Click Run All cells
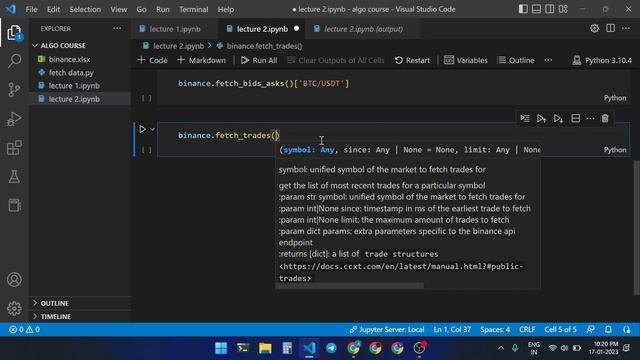Viewport: 640px width, 360px height. pyautogui.click(x=259, y=60)
